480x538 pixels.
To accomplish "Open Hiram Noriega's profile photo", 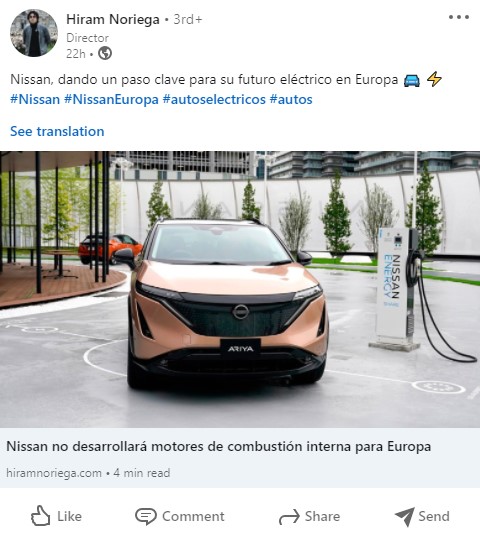I will pos(34,33).
